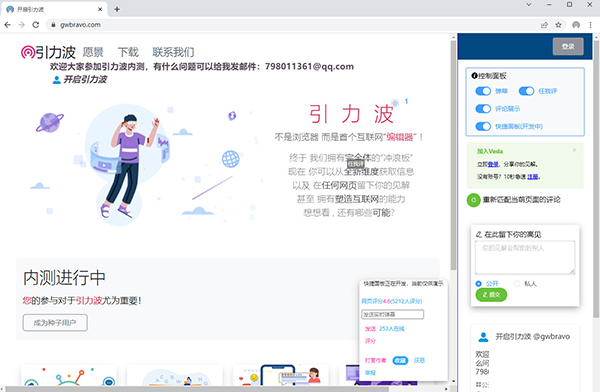Image resolution: width=600 pixels, height=392 pixels.
Task: Click the 评分 link in quick panel
Action: [x=370, y=341]
